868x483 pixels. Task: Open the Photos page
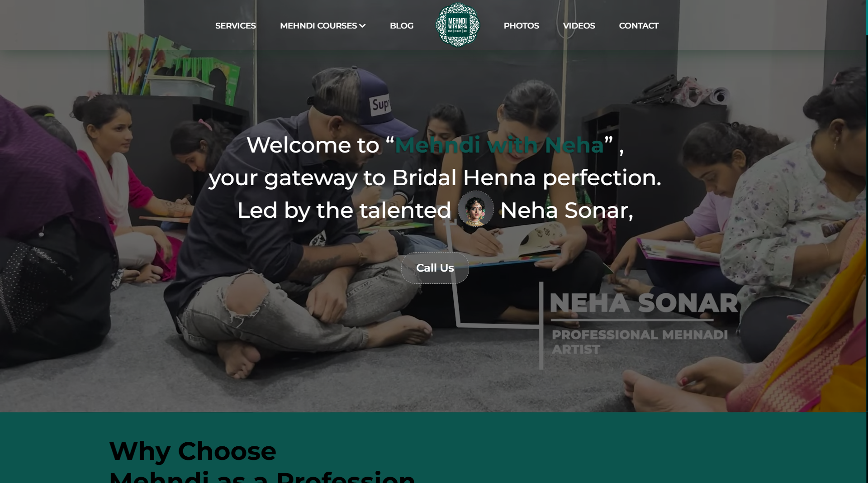click(x=521, y=26)
